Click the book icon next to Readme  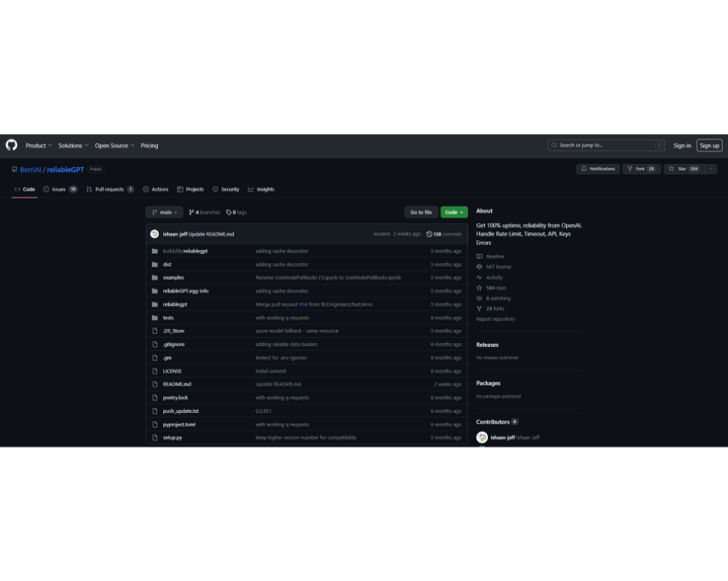coord(479,256)
